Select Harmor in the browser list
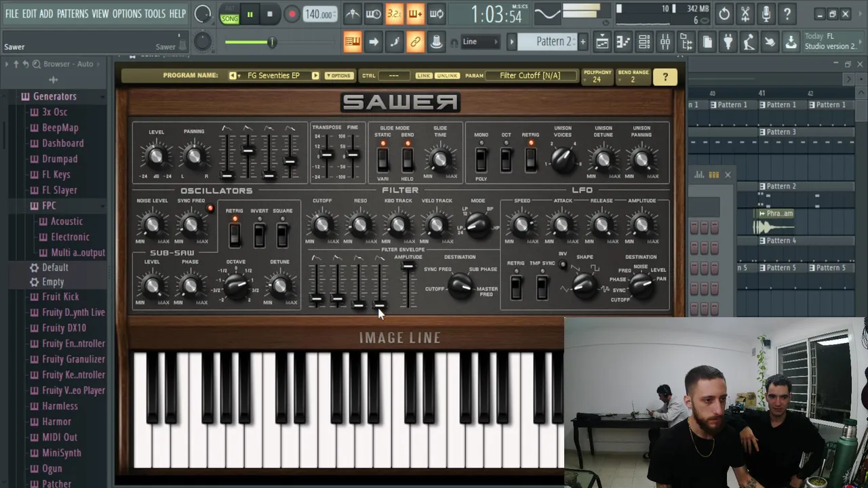Screen dimensions: 868x488 click(x=56, y=422)
